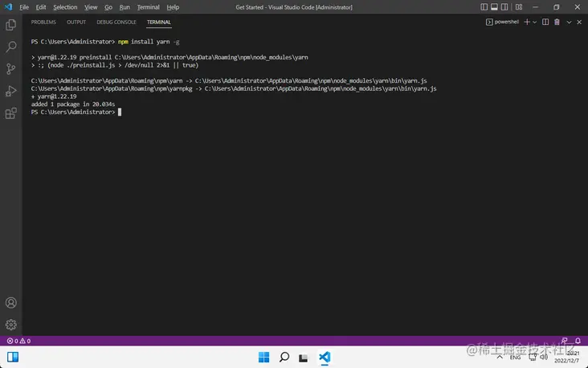The width and height of the screenshot is (588, 368).
Task: Open the launch profile dropdown arrow
Action: coord(535,22)
